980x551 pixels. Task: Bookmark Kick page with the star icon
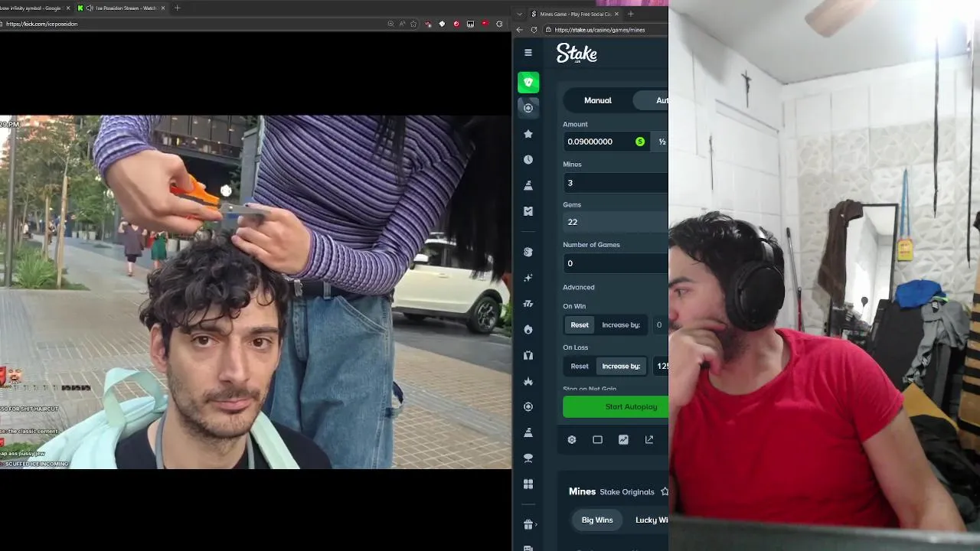[413, 24]
